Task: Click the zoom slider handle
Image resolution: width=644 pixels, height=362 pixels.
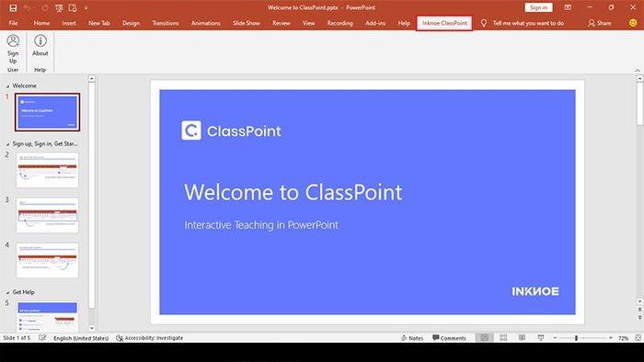Action: tap(576, 338)
